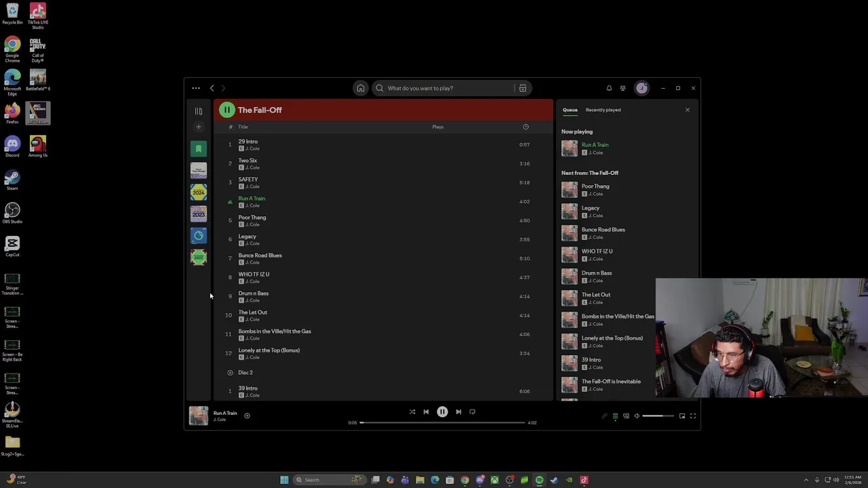868x488 pixels.
Task: Close the Queue panel
Action: (x=687, y=110)
